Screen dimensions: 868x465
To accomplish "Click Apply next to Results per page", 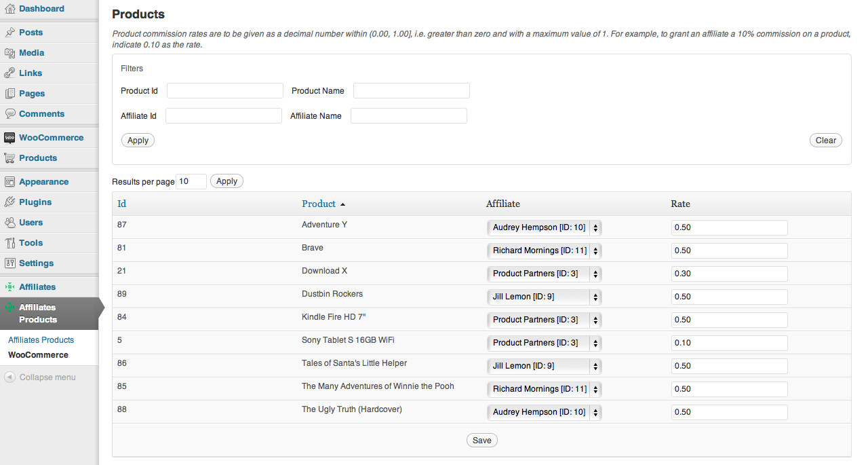I will coord(226,181).
